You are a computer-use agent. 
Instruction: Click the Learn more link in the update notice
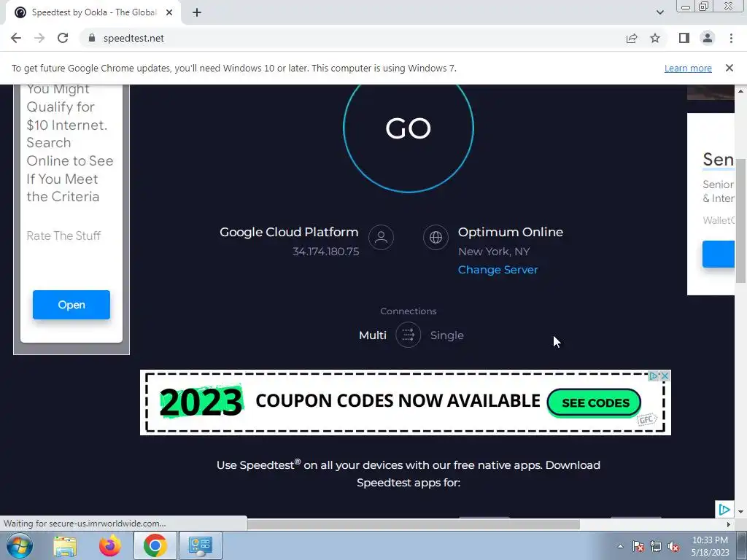[688, 68]
